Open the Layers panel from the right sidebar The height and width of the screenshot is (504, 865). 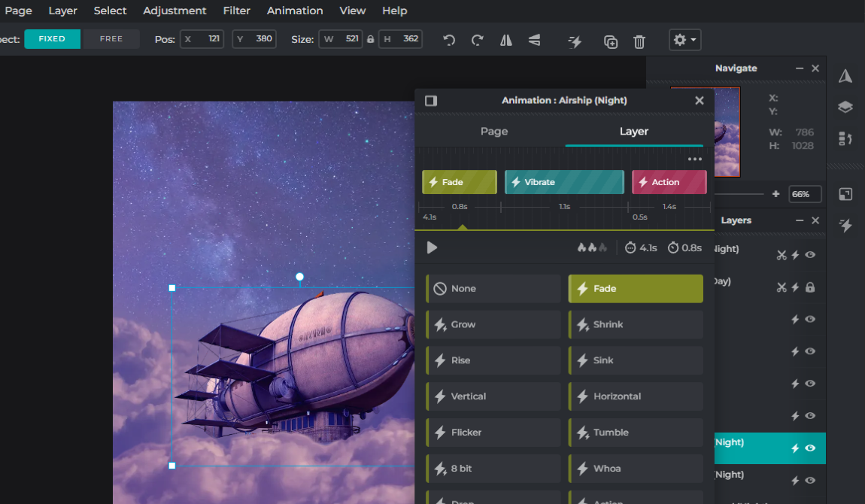[845, 107]
